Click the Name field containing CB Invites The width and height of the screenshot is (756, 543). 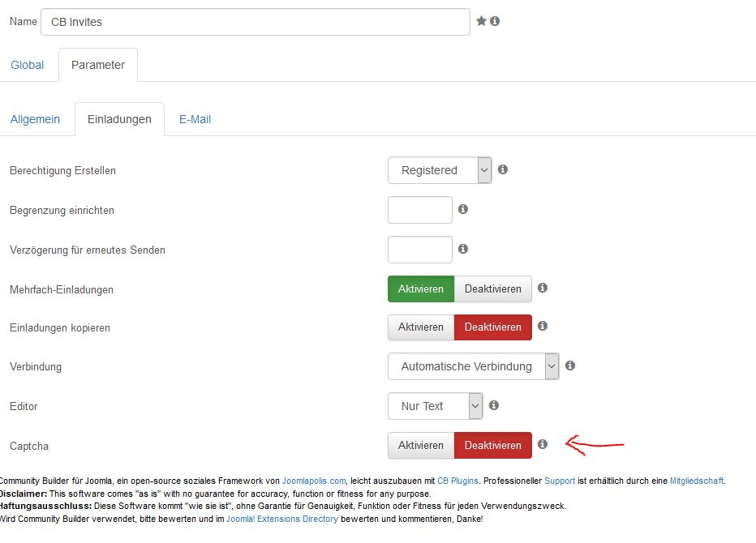pos(256,22)
